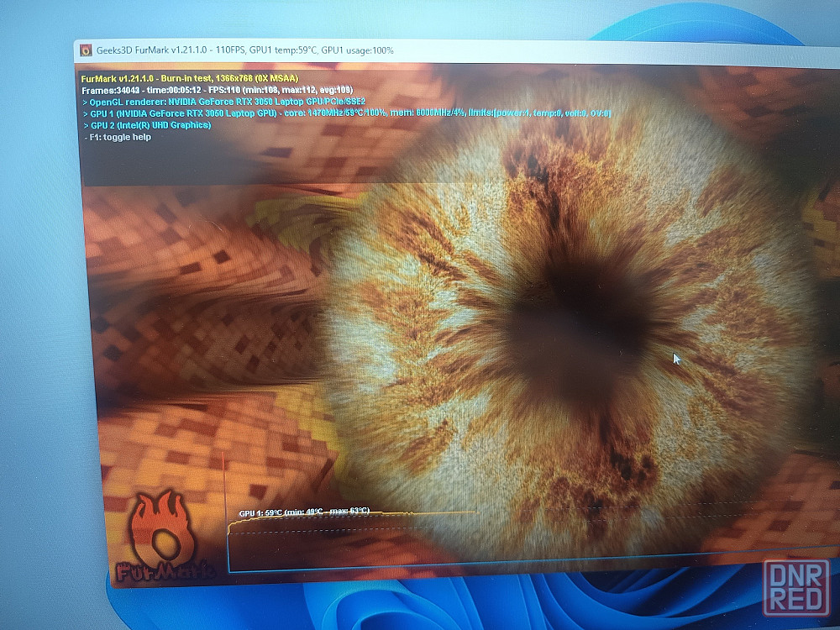Click the F1: toggle help hint
This screenshot has width=840, height=630.
point(118,137)
